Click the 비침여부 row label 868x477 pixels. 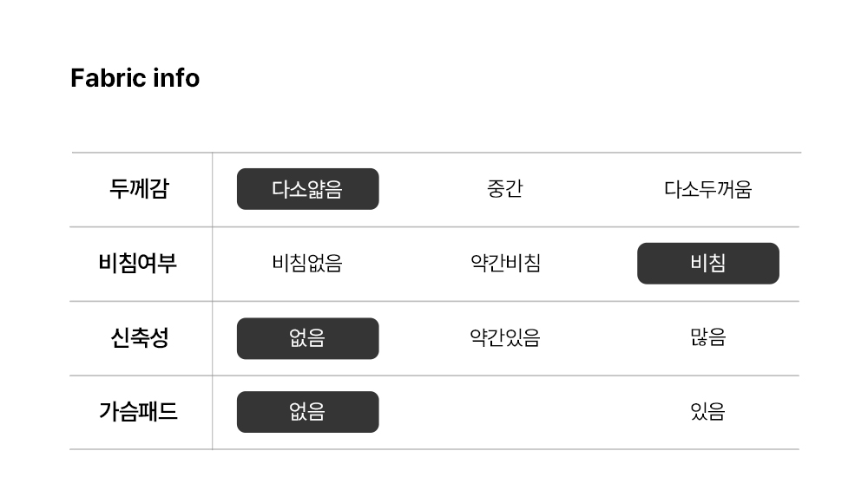138,264
